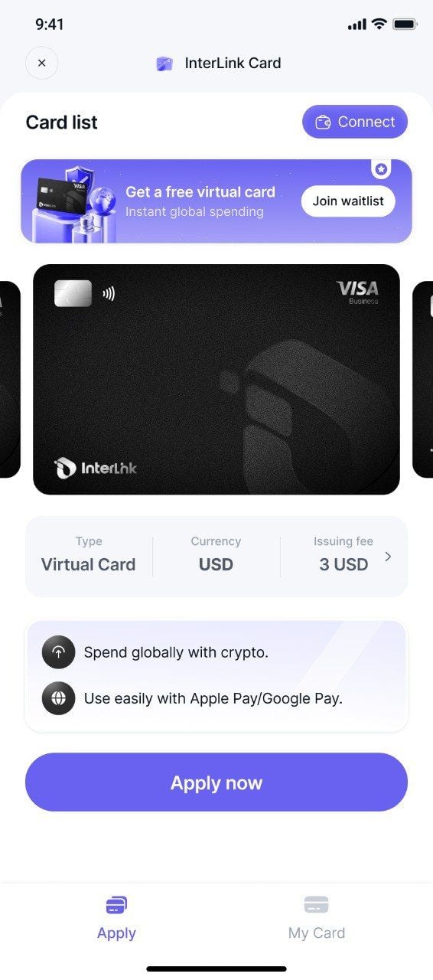Click the card chip icon on the black card
Screen dimensions: 433x980
73,293
